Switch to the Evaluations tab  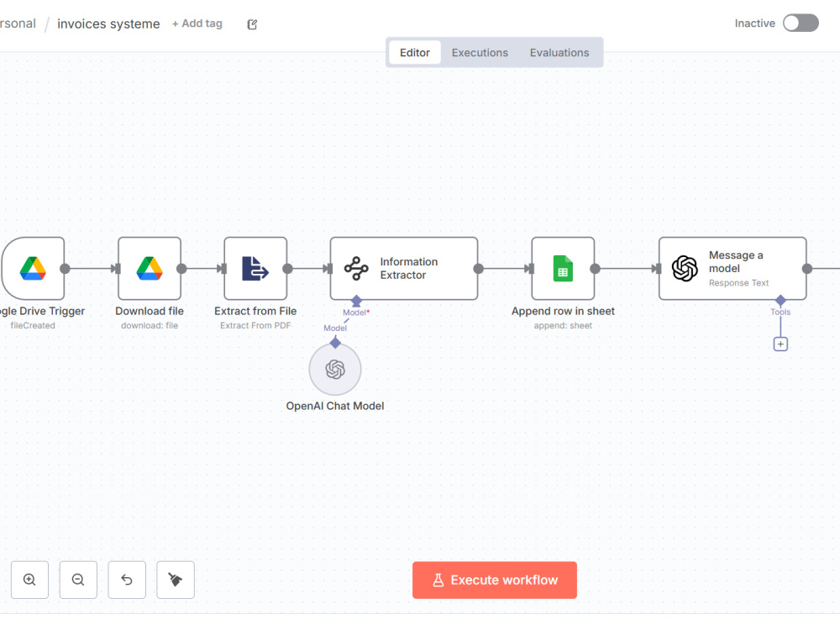559,52
